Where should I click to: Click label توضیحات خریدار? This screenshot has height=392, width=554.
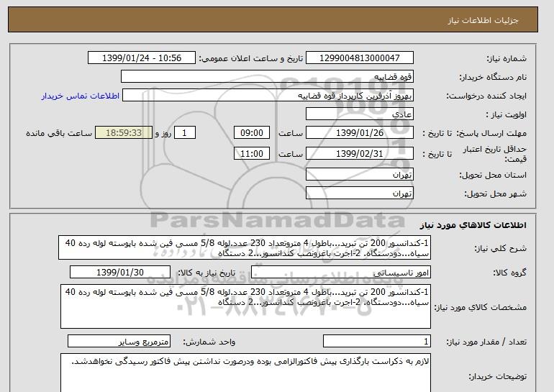(498, 376)
